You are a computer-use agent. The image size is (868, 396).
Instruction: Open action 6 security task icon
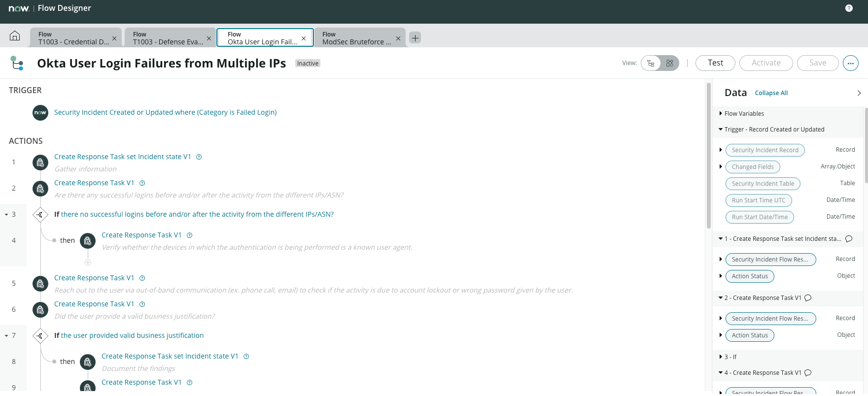(x=40, y=310)
